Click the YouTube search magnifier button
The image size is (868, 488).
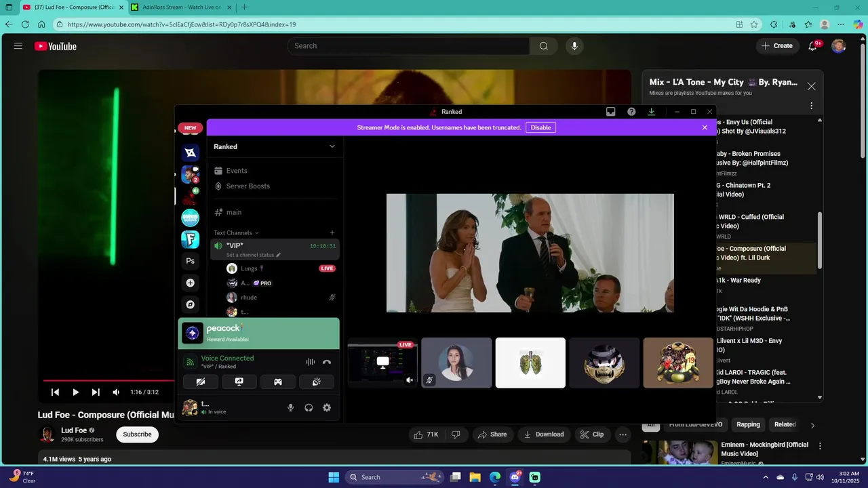tap(544, 46)
